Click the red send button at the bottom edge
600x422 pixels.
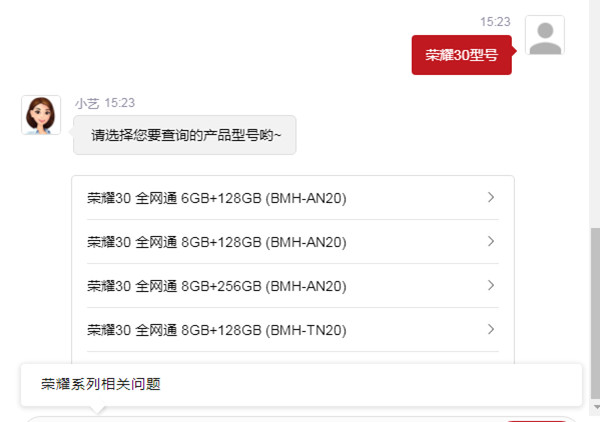click(536, 420)
